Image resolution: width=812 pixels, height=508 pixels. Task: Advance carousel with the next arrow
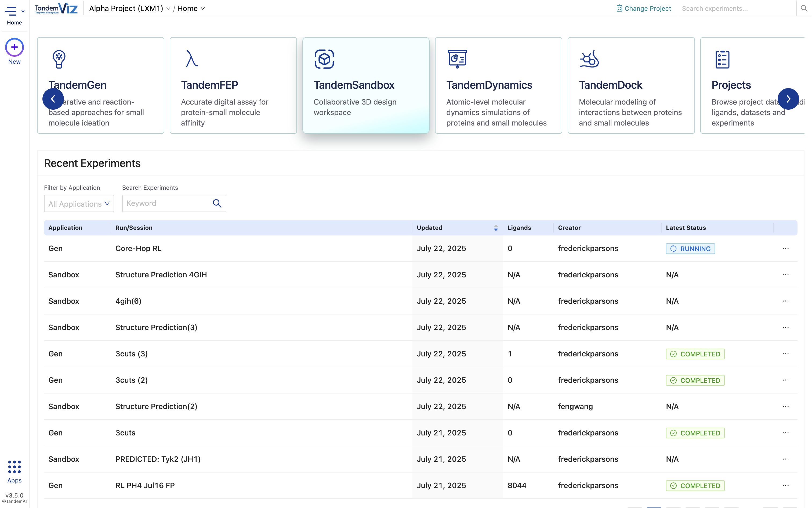point(788,99)
